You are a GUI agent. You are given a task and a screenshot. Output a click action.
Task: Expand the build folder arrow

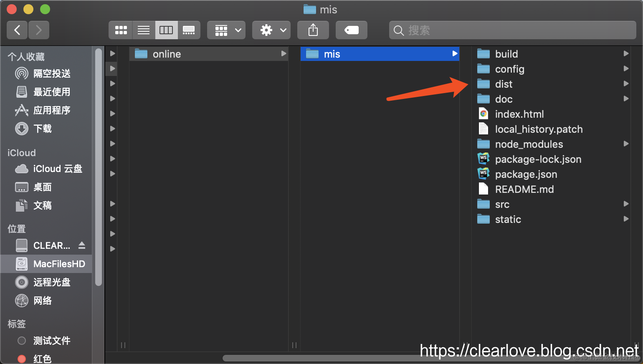(626, 53)
